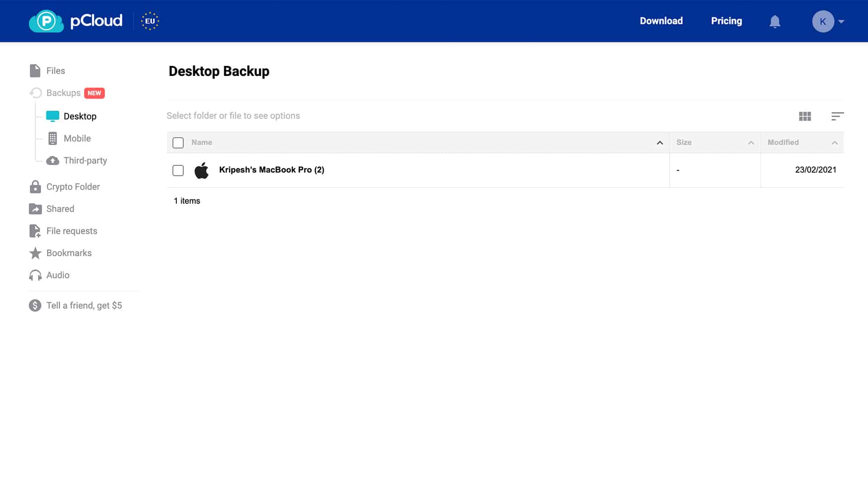Viewport: 868px width, 488px height.
Task: Open File requests in sidebar
Action: point(72,231)
